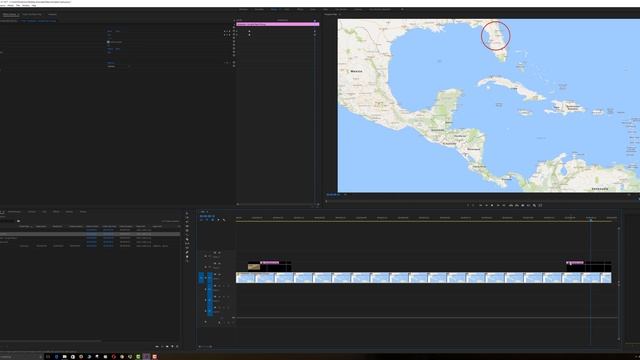The width and height of the screenshot is (640, 360).
Task: Click the timeline zoom scroll bar at bottom
Action: pos(205,347)
